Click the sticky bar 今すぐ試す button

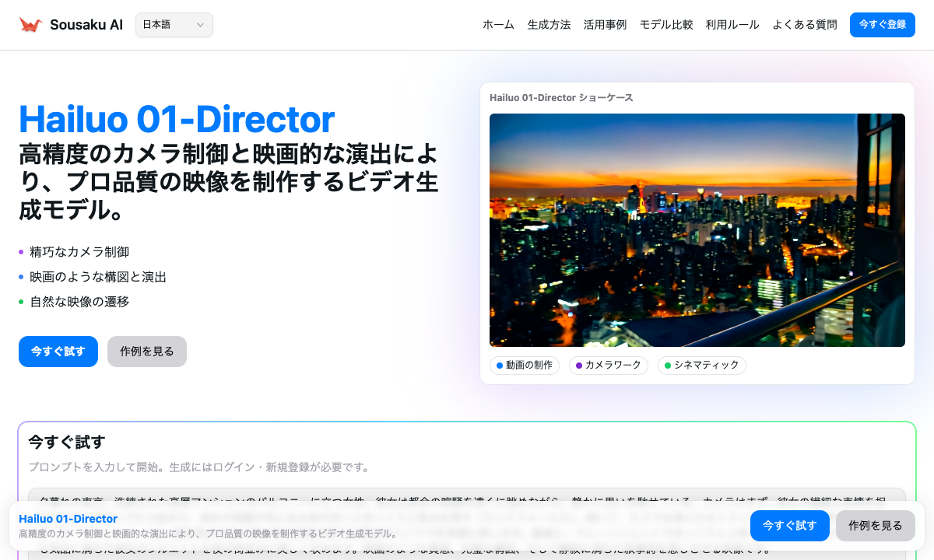point(790,526)
